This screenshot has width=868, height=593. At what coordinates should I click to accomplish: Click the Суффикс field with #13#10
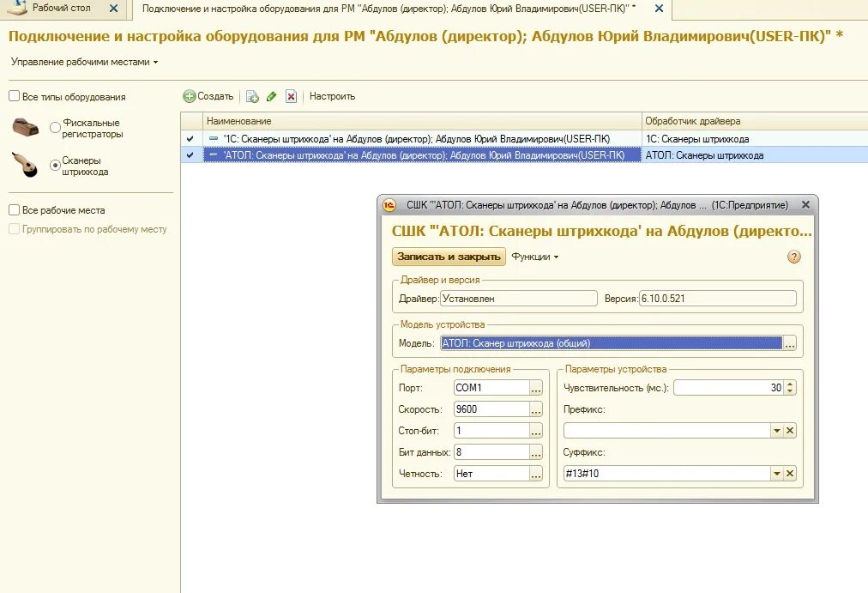[666, 474]
